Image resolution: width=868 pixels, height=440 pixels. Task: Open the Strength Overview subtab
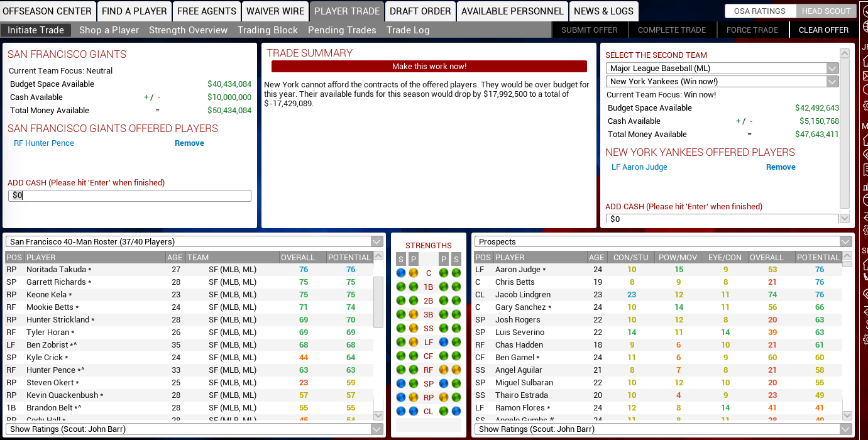[x=189, y=30]
